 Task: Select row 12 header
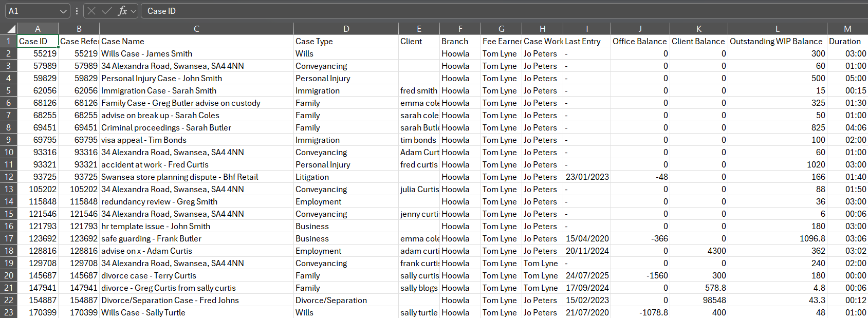pyautogui.click(x=9, y=177)
